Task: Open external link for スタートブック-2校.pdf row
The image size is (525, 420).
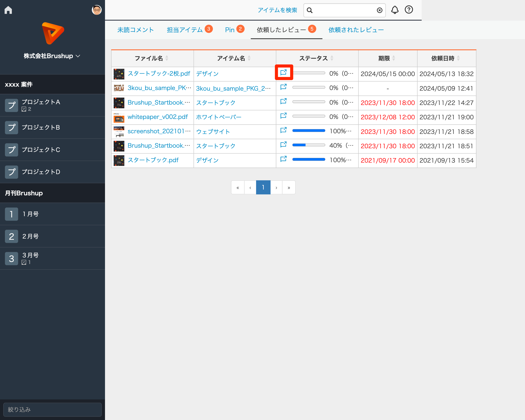Action: click(x=283, y=72)
